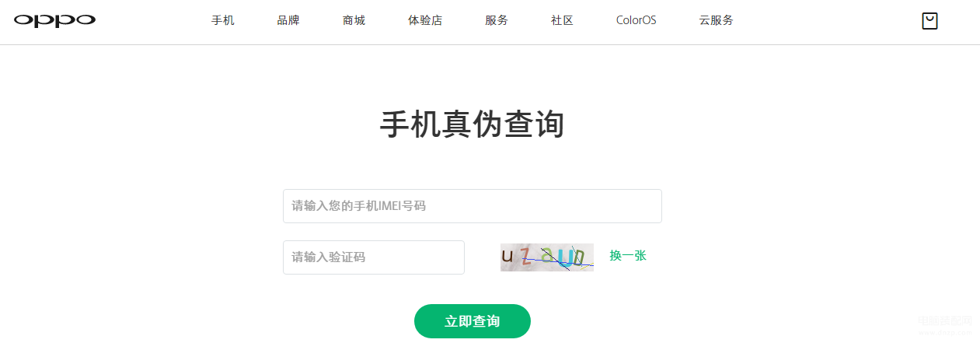Focus the 请输入验证码 captcha input field

point(374,257)
